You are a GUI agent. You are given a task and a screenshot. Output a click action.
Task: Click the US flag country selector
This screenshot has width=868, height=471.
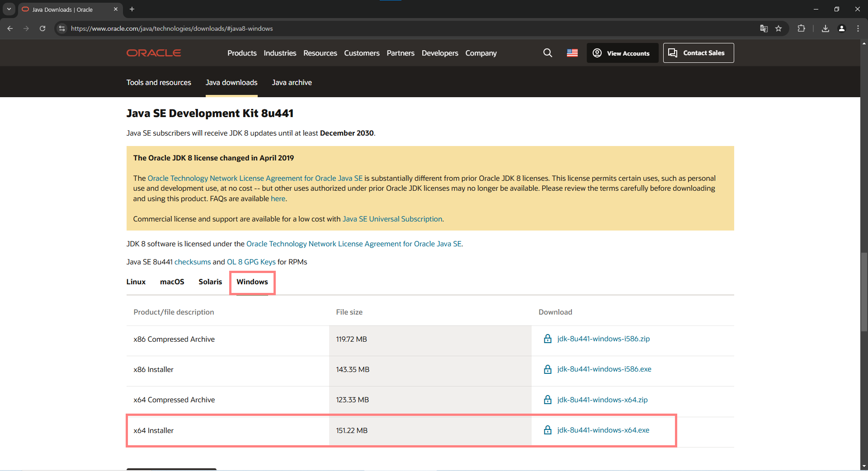point(572,53)
